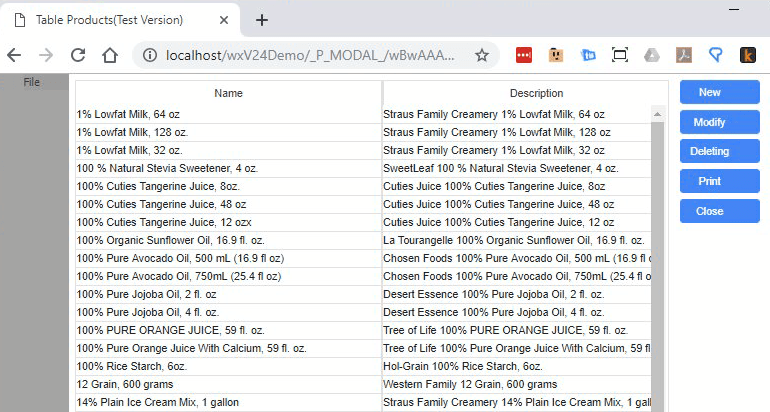Open the red extension icon with dots
Screen dimensions: 770x412
524,56
